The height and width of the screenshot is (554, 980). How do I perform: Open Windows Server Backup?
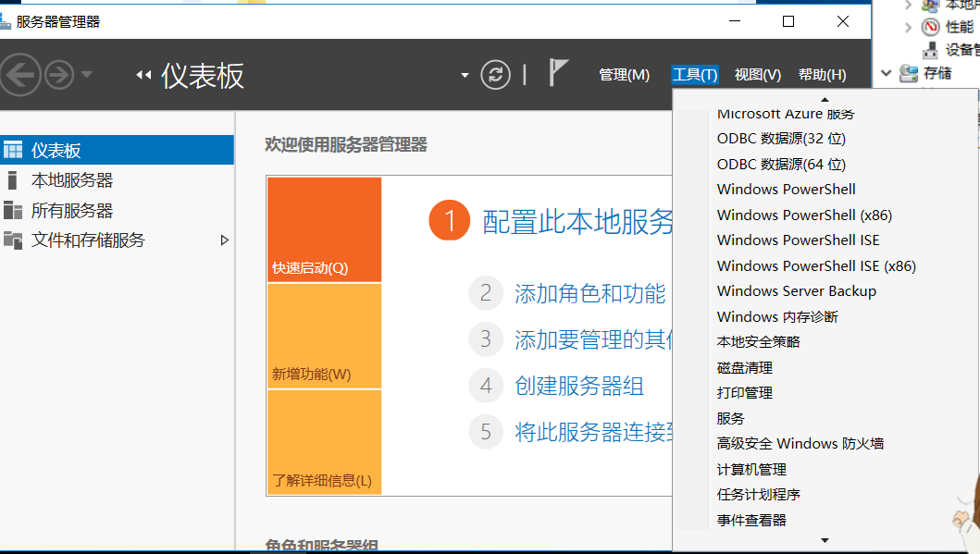[796, 291]
